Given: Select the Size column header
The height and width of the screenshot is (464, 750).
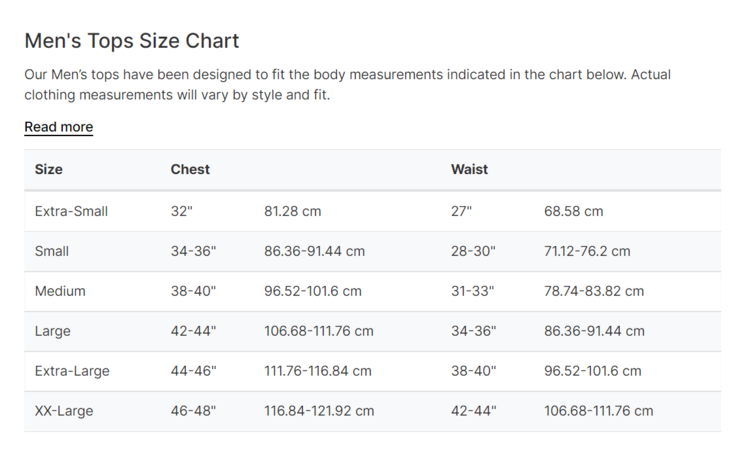Looking at the screenshot, I should pos(49,170).
